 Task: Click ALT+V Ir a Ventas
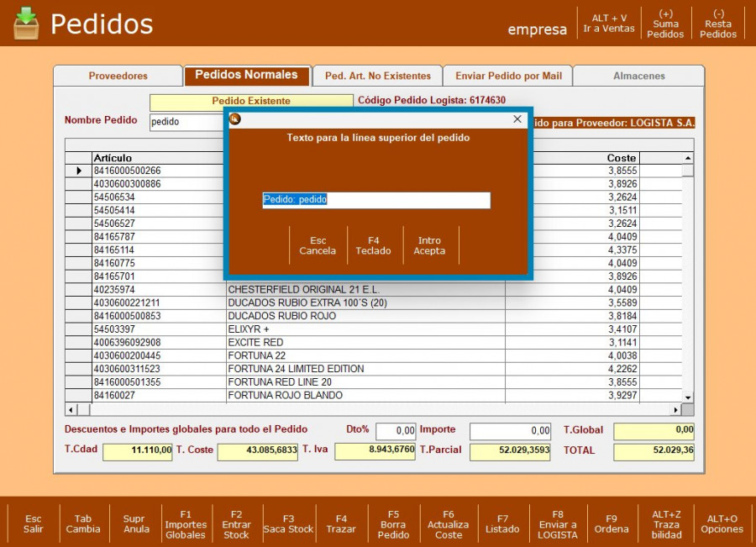609,24
